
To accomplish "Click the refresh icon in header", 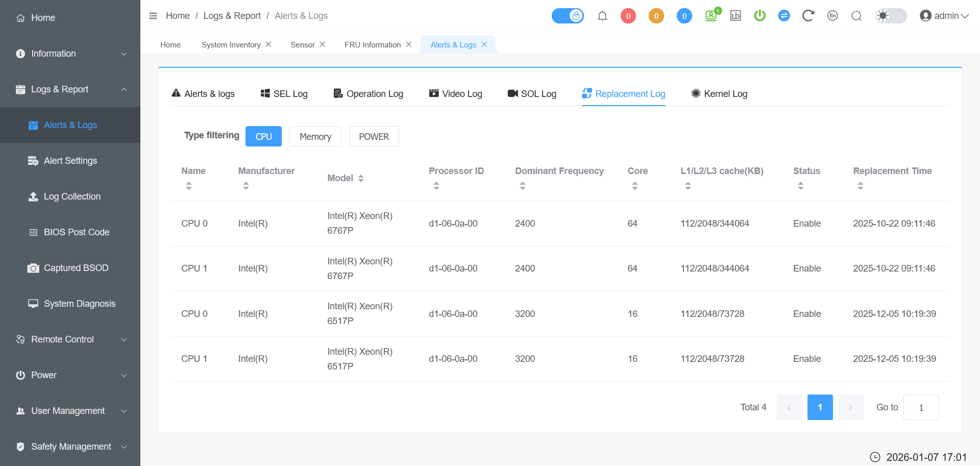I will (x=807, y=16).
